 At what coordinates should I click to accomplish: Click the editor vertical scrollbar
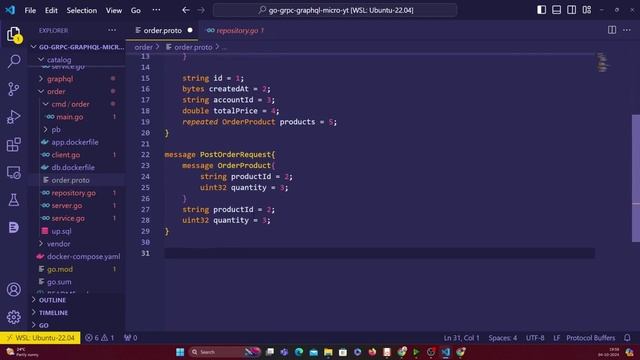click(x=636, y=178)
